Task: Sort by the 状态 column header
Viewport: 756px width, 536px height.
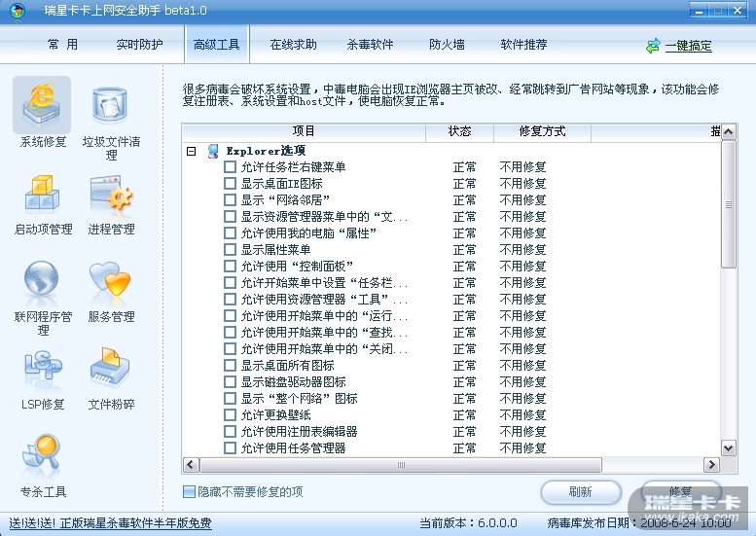Action: click(459, 131)
